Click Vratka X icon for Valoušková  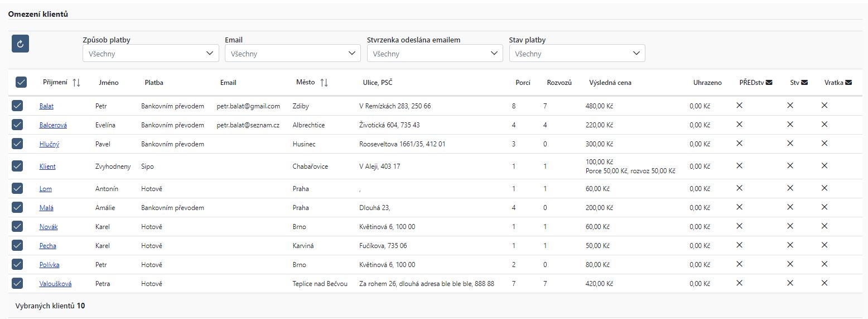(x=824, y=283)
